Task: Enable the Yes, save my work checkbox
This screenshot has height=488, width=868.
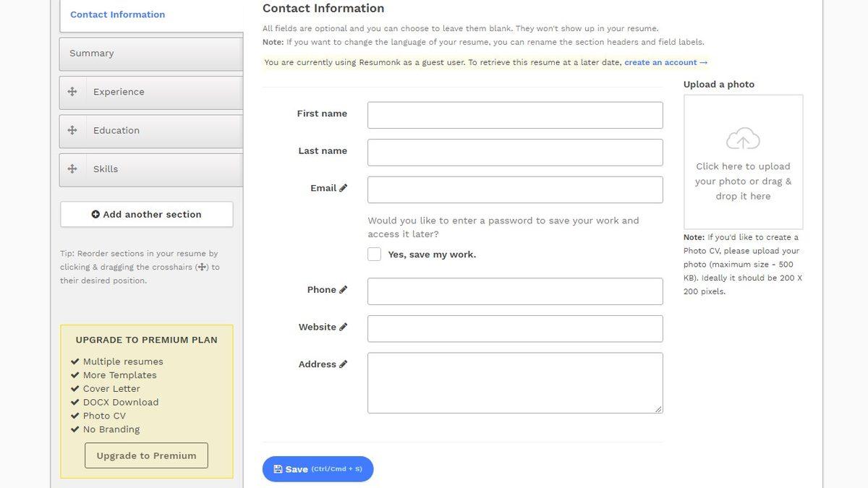Action: [x=373, y=253]
